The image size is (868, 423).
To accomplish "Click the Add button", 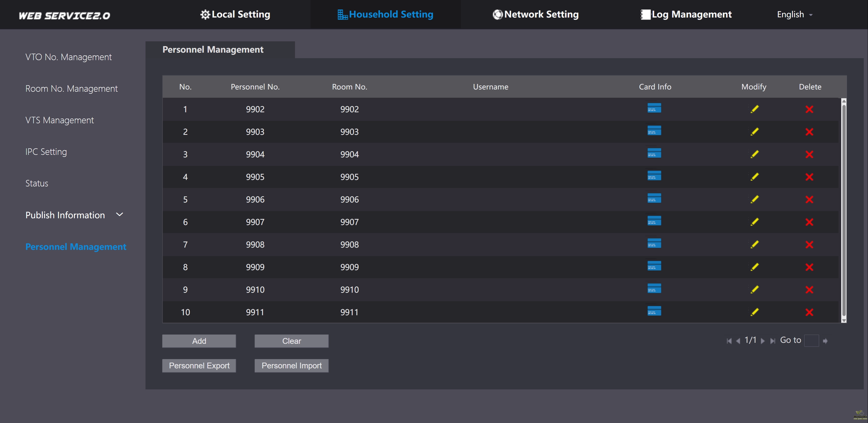I will click(199, 341).
